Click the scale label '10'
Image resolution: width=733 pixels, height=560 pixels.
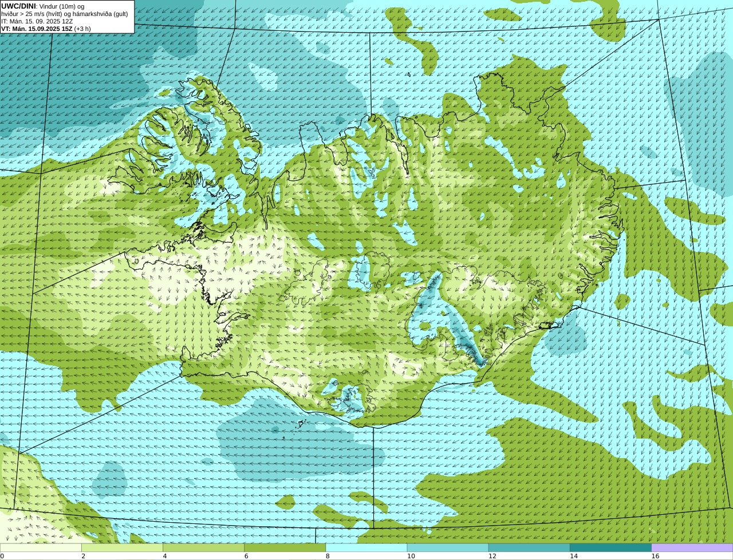pos(411,556)
